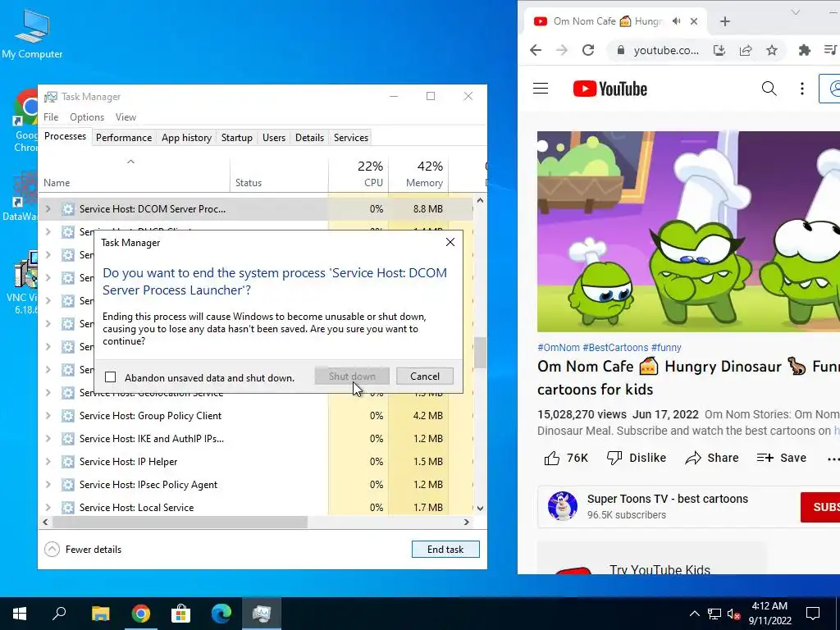Expand Service Host: Group Policy Client row
The image size is (840, 630).
[x=48, y=416]
